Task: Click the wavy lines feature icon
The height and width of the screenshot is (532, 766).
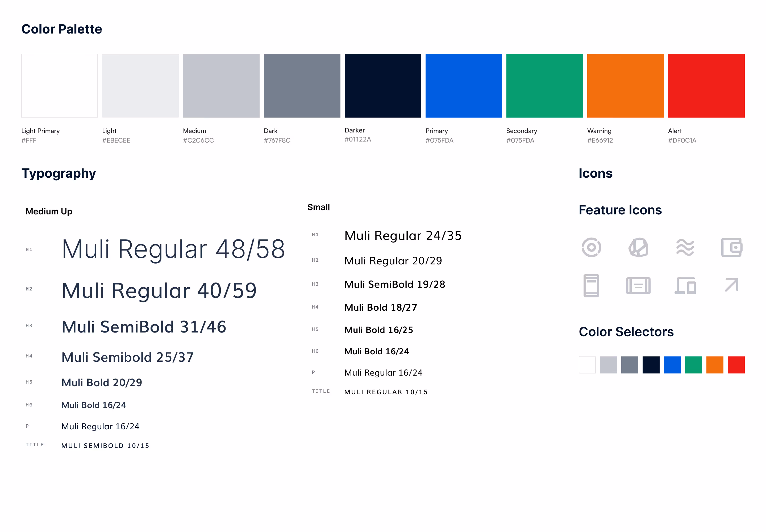Action: coord(685,247)
